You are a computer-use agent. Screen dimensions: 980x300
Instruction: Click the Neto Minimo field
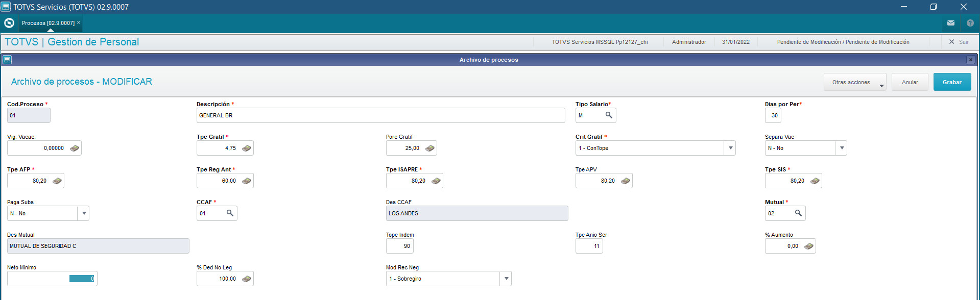(x=52, y=279)
